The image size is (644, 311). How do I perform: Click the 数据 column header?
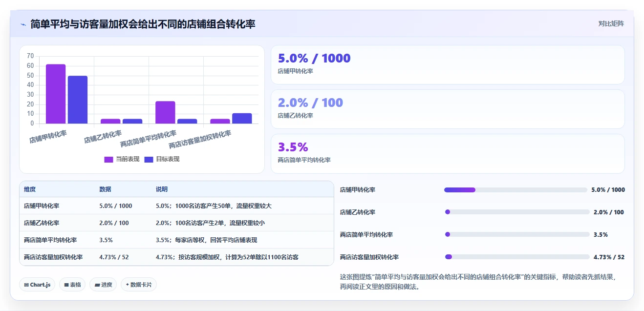pos(105,189)
